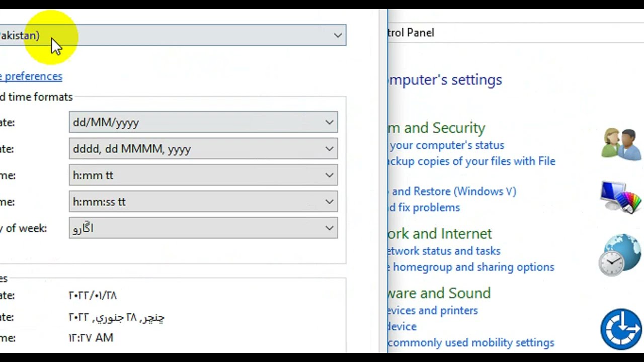644x362 pixels.
Task: Click the User Accounts people icon
Action: pos(622,144)
